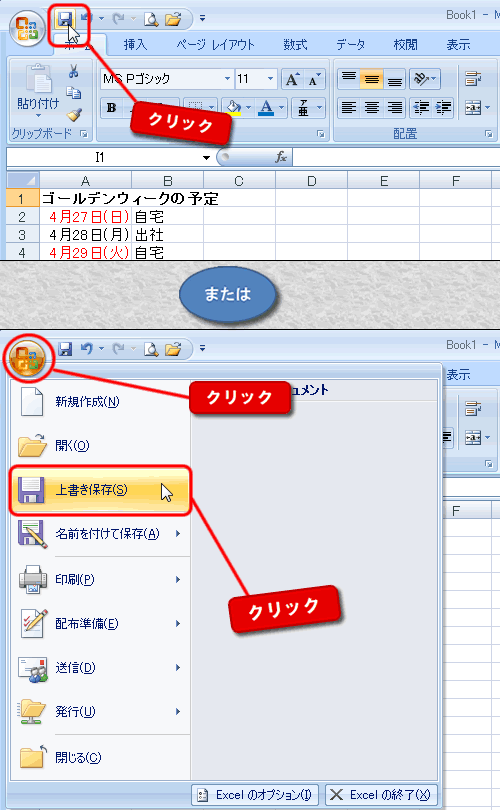Apply the yellow fill color bucket
Viewport: 500px width, 810px height.
[233, 108]
